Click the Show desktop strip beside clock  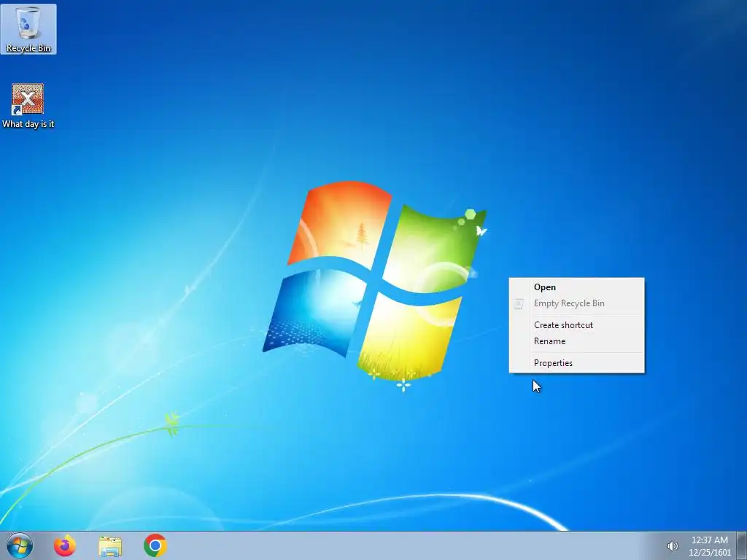[742, 545]
